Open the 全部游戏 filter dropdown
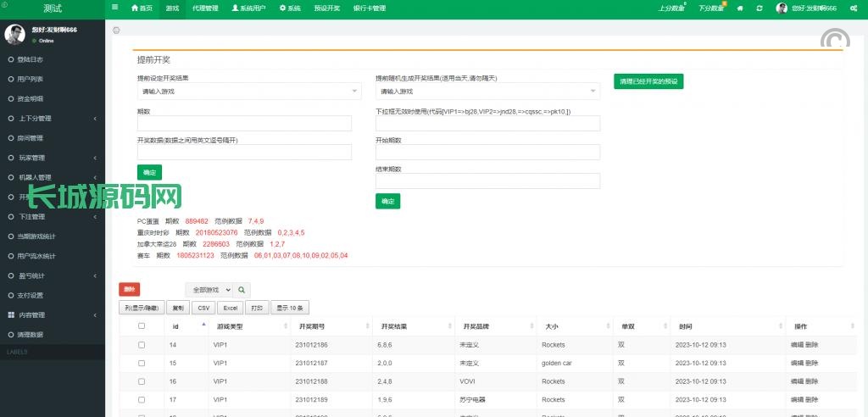The width and height of the screenshot is (868, 417). point(209,290)
